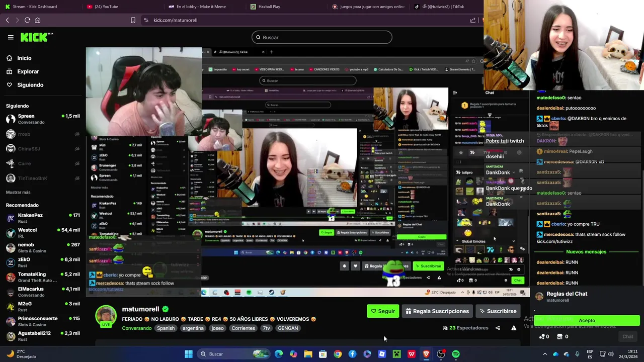Open Google Chrome from the taskbar
The height and width of the screenshot is (362, 644).
click(338, 354)
